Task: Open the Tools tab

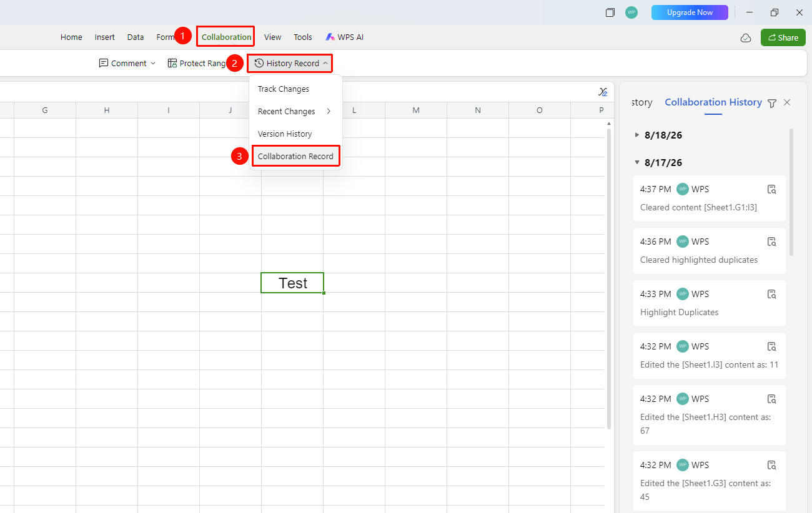Action: 303,37
